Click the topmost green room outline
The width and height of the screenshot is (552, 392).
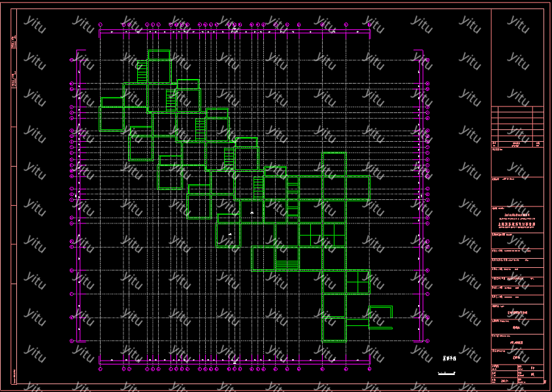159,54
